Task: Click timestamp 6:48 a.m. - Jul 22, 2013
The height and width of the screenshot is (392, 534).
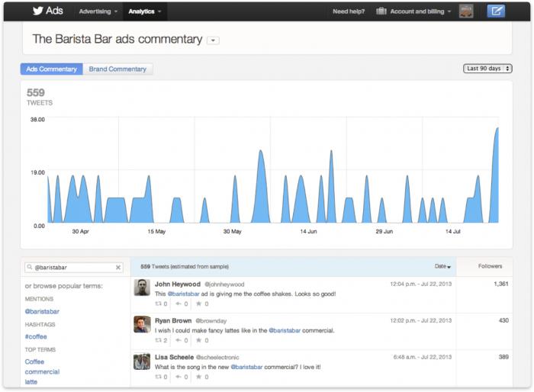Action: [423, 357]
